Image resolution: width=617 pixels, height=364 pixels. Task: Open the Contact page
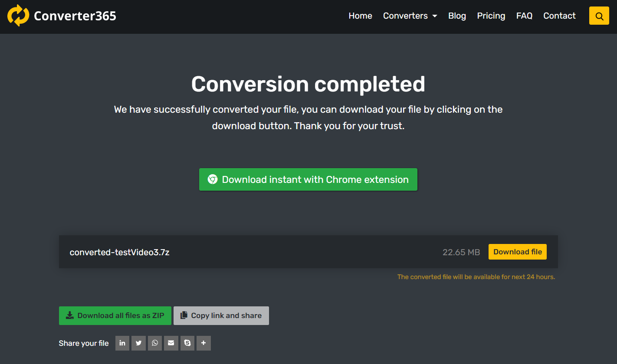(559, 16)
